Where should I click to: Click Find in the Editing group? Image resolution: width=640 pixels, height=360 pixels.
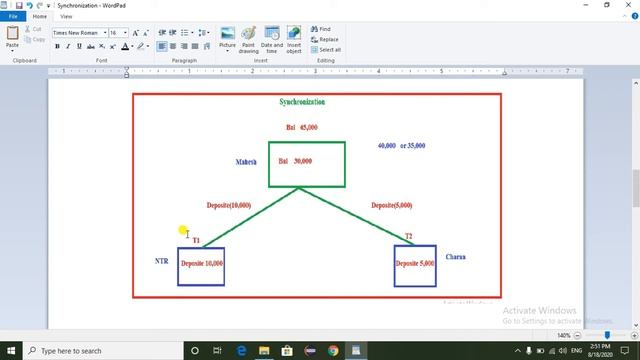pos(321,29)
